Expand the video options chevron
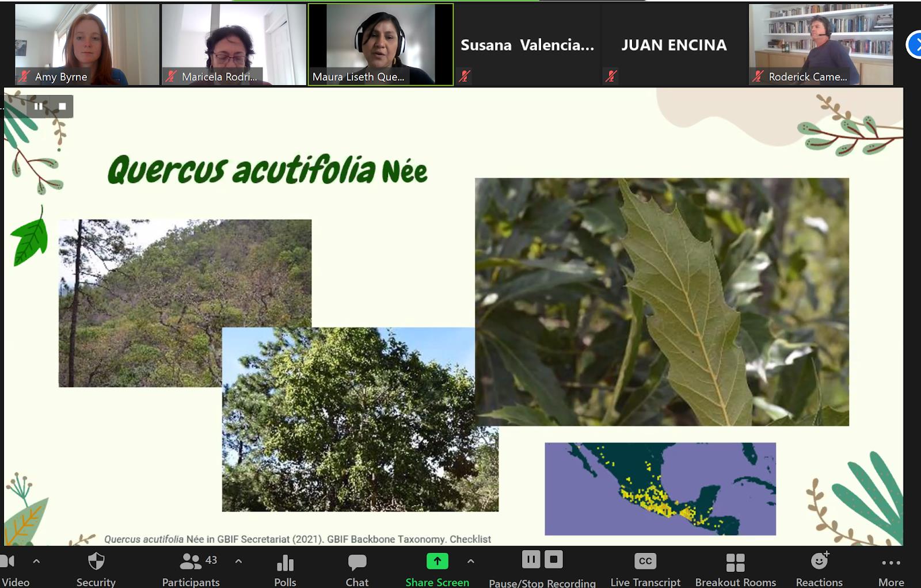 click(36, 561)
